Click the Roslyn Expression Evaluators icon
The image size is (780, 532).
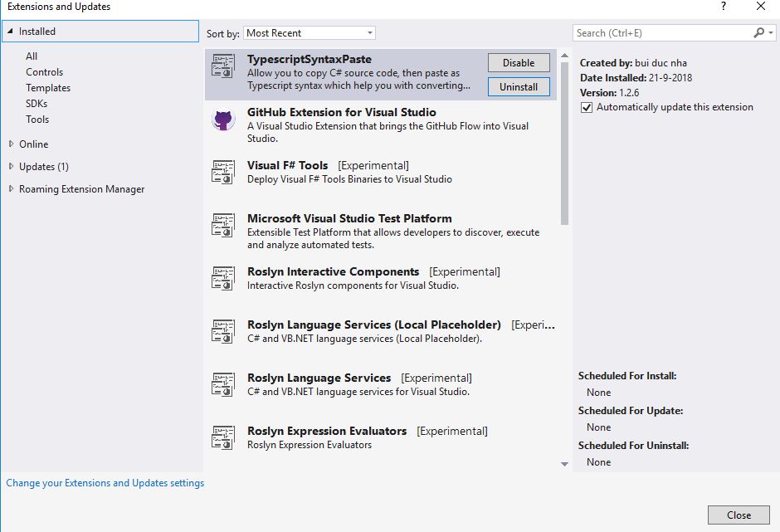[x=223, y=438]
